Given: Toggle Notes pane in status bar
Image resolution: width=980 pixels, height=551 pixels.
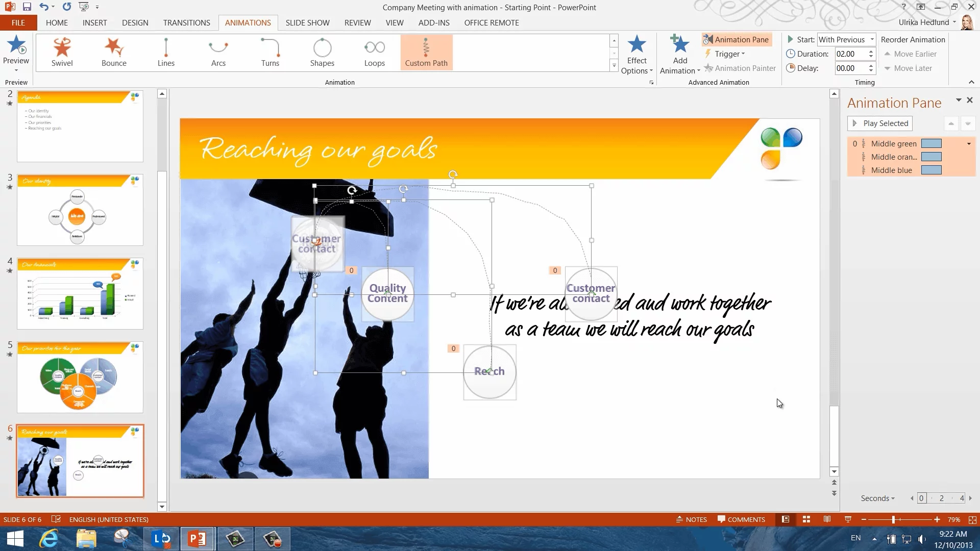Looking at the screenshot, I should point(692,519).
